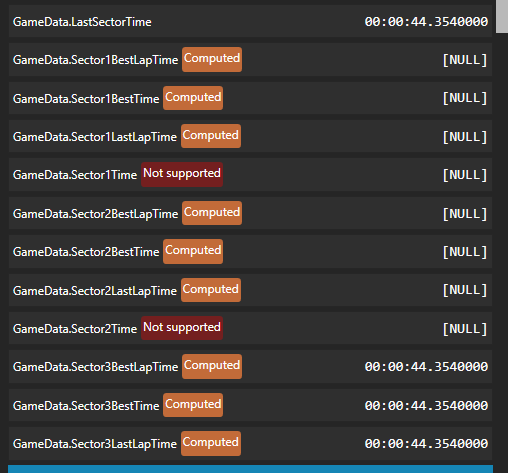Click Not supported badge on Sector1Time row
508x473 pixels.
click(x=182, y=174)
